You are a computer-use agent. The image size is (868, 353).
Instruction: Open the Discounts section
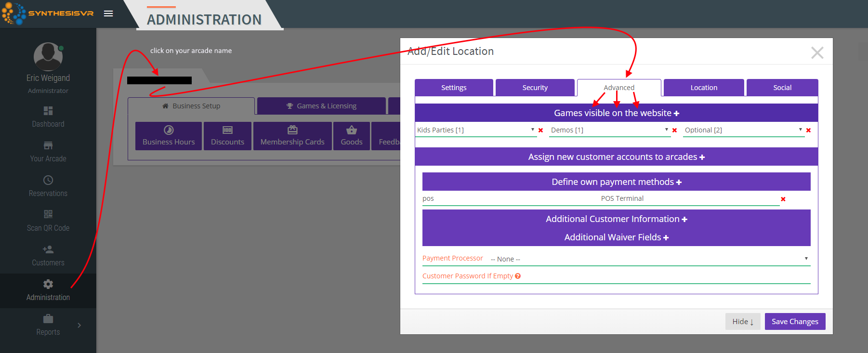point(227,136)
